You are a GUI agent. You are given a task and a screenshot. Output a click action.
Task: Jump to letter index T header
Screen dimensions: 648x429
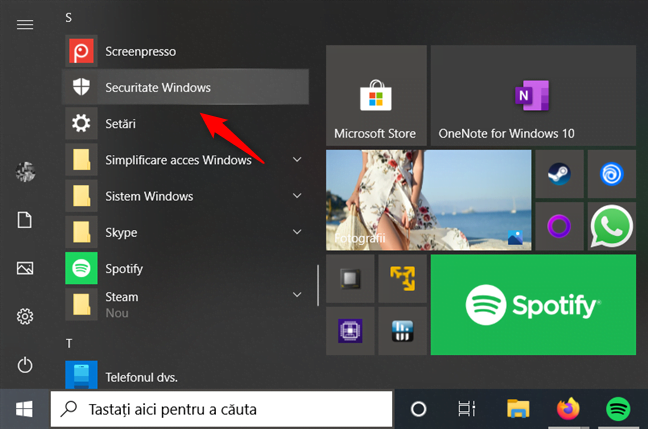(69, 343)
